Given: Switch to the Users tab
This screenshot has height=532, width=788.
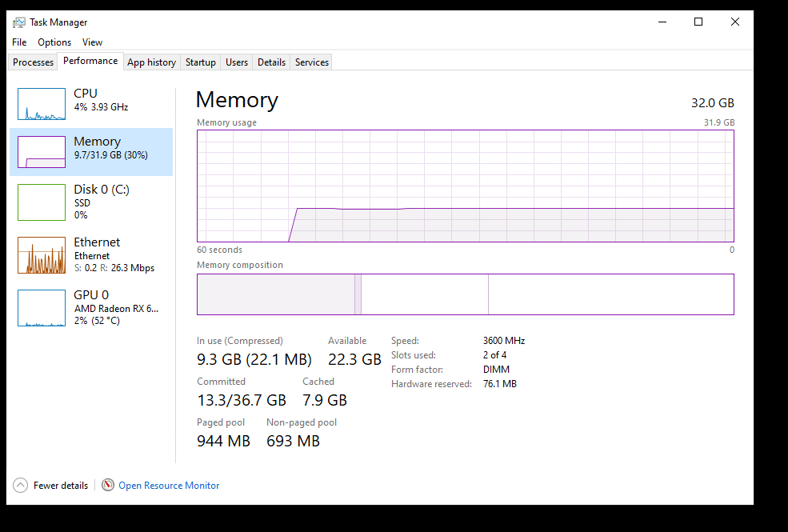Looking at the screenshot, I should [237, 62].
